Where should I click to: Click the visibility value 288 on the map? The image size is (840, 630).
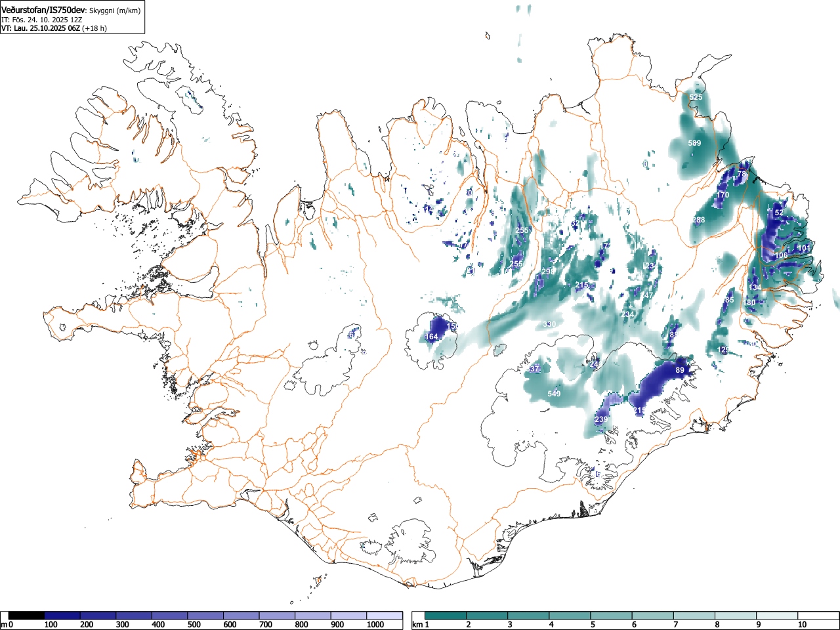pos(699,220)
